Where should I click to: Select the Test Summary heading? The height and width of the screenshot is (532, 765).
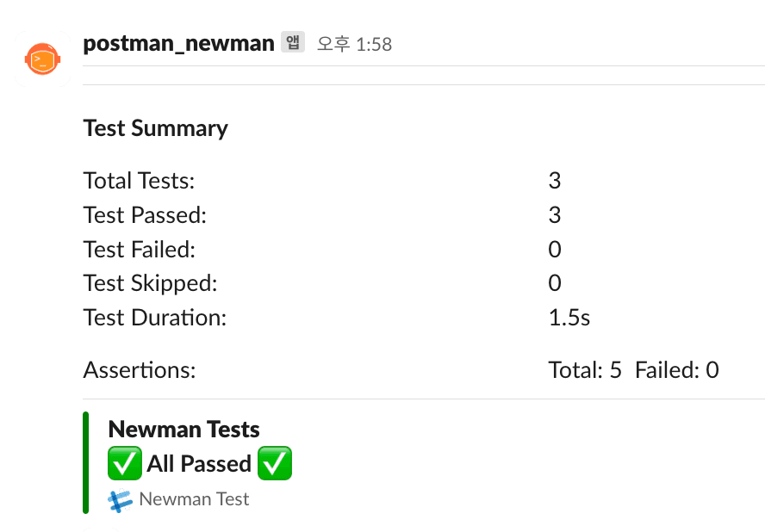pos(156,129)
